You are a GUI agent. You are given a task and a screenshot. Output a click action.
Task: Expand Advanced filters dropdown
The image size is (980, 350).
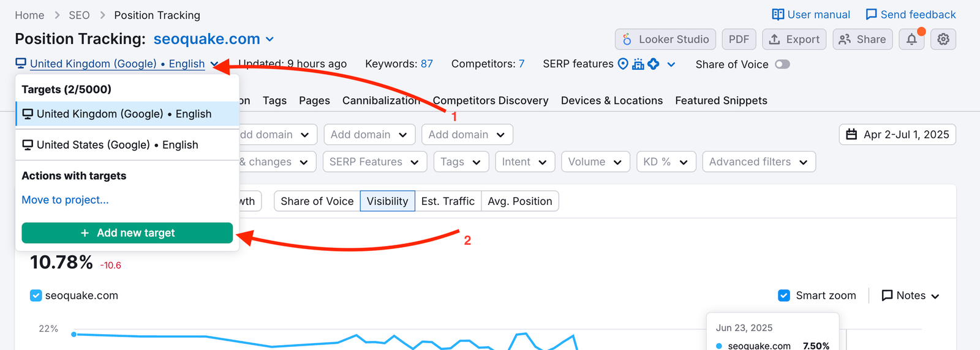(759, 162)
